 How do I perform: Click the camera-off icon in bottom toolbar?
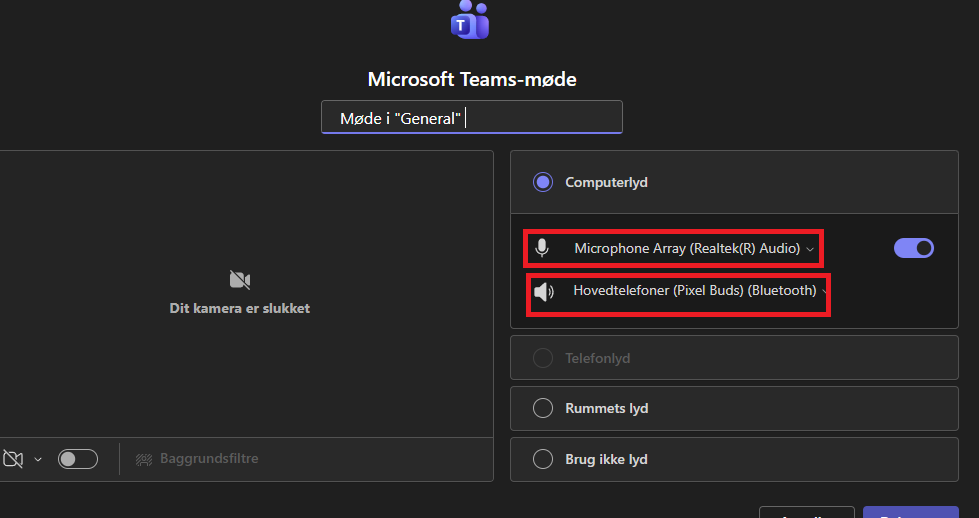coord(13,459)
